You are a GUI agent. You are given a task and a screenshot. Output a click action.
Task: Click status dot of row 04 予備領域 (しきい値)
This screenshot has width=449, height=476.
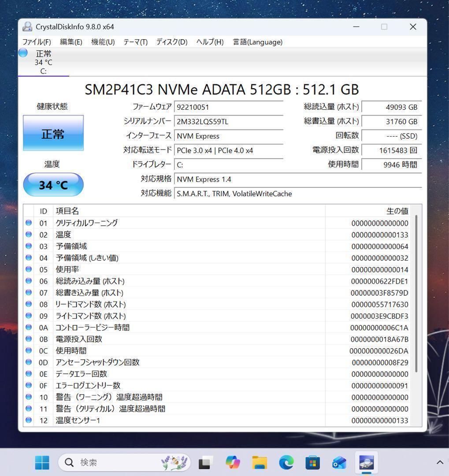click(29, 257)
